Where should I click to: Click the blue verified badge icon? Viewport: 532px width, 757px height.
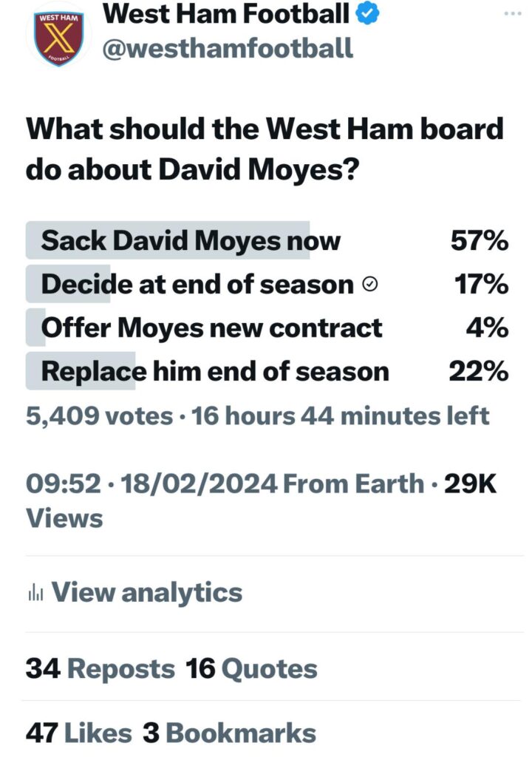coord(368,13)
